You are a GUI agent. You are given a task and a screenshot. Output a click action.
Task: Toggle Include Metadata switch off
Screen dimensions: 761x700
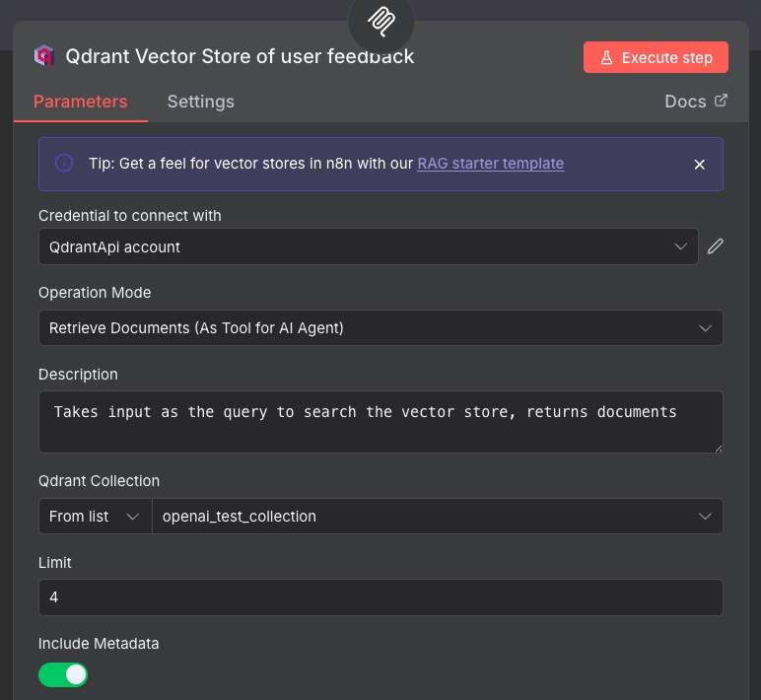point(63,674)
